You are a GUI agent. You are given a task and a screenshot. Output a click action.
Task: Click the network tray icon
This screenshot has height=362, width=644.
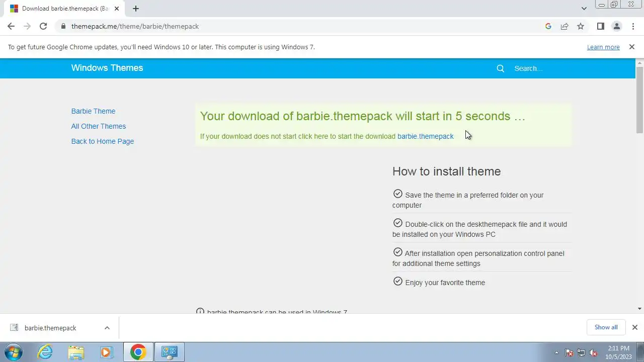581,352
